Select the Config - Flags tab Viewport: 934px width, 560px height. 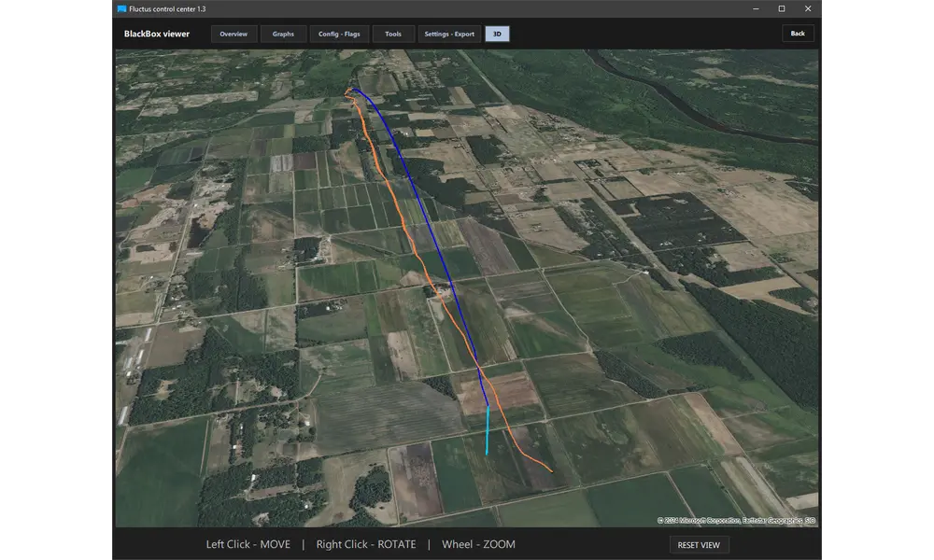337,34
